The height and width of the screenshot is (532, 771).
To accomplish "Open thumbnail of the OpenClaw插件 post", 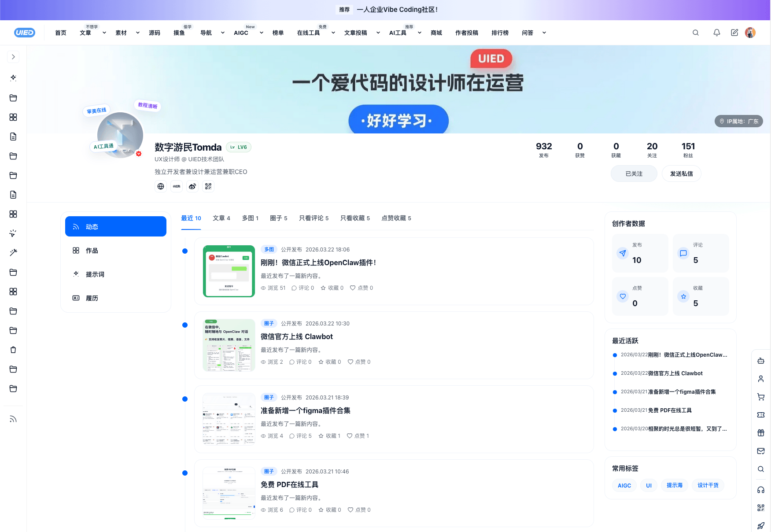I will (229, 271).
